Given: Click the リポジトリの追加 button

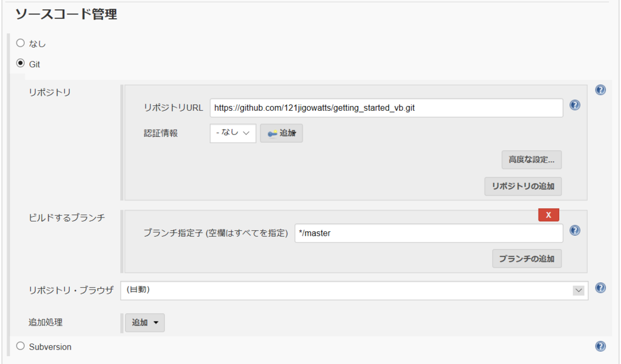Looking at the screenshot, I should point(523,186).
